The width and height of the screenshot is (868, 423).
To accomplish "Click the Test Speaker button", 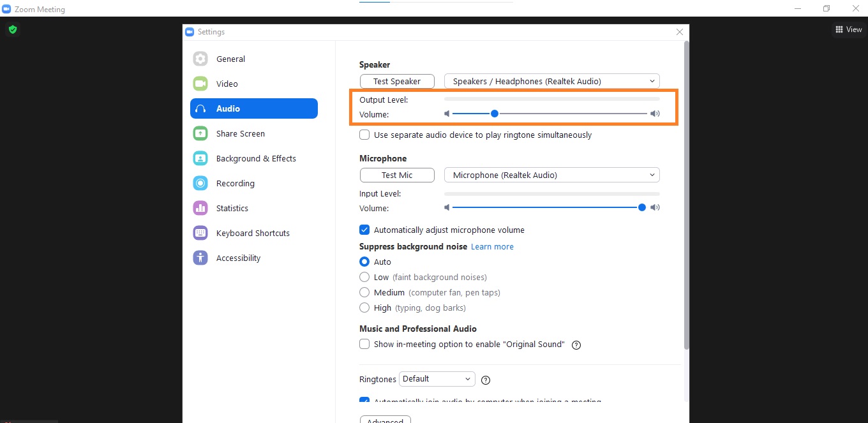I will pyautogui.click(x=397, y=81).
